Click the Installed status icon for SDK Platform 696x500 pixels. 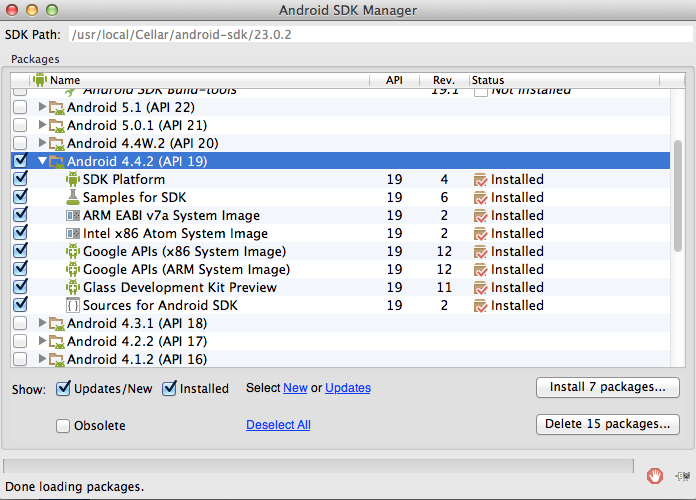pyautogui.click(x=480, y=180)
